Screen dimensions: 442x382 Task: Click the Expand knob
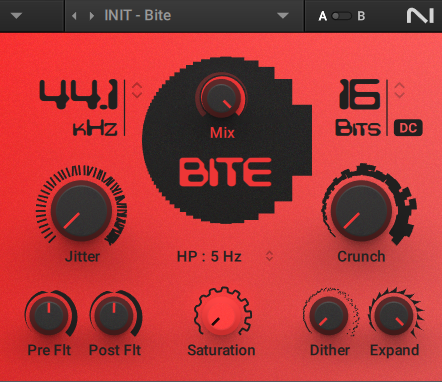coord(393,316)
